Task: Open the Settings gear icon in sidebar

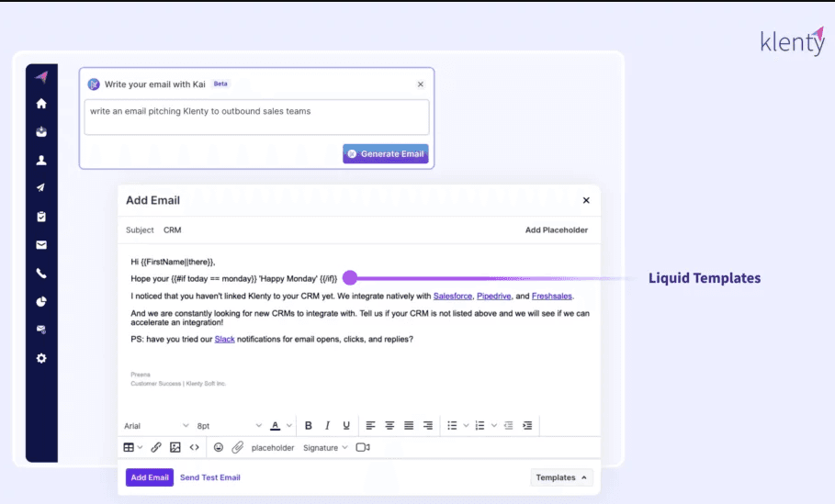Action: point(41,358)
